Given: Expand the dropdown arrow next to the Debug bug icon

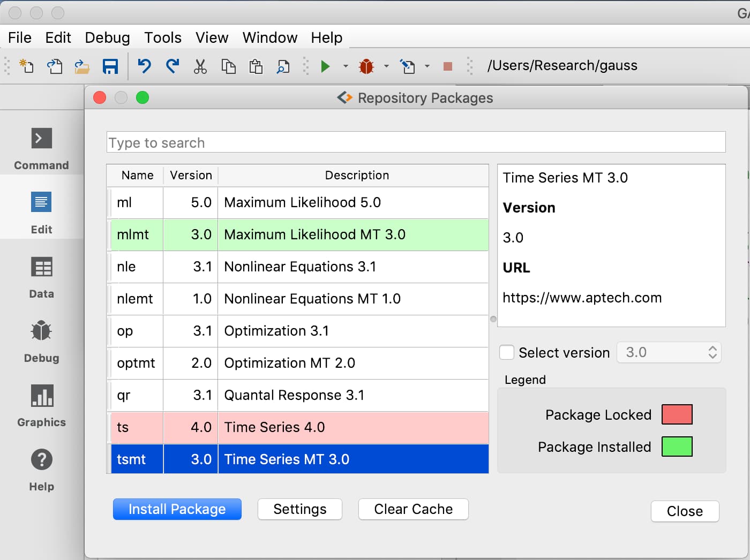Looking at the screenshot, I should (386, 66).
